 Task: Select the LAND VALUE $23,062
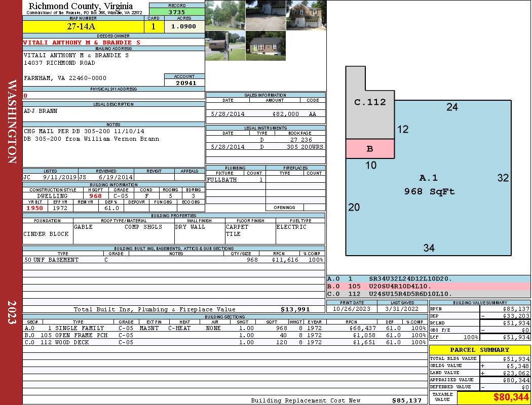click(x=516, y=373)
